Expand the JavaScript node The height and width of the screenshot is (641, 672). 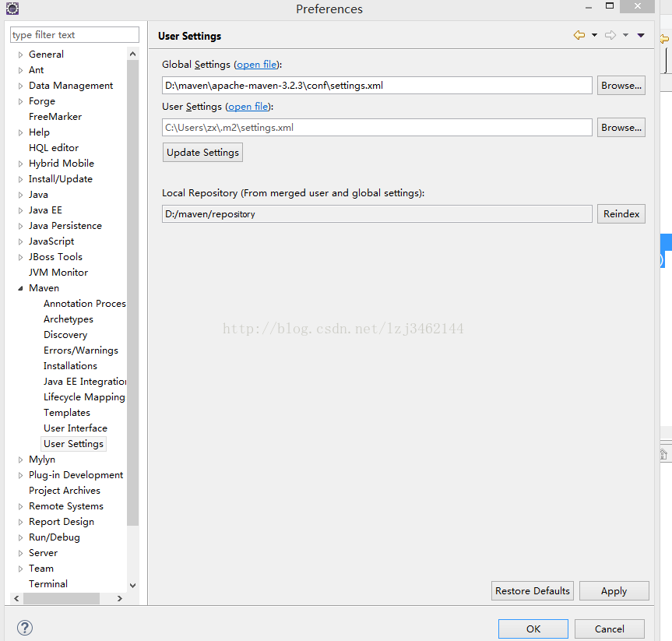[20, 241]
